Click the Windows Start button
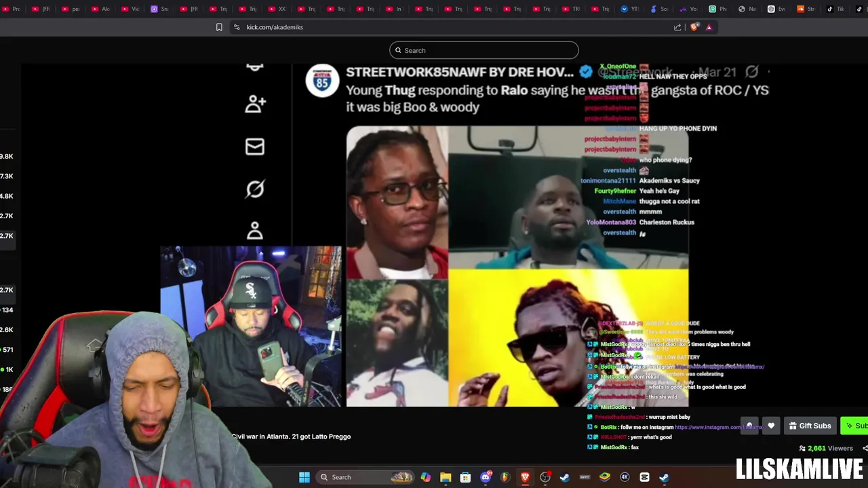Screen dimensions: 868x488 pyautogui.click(x=304, y=477)
